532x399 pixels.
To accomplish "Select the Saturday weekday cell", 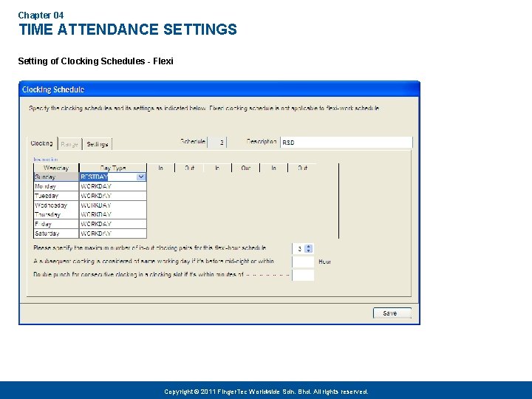I will [x=56, y=233].
